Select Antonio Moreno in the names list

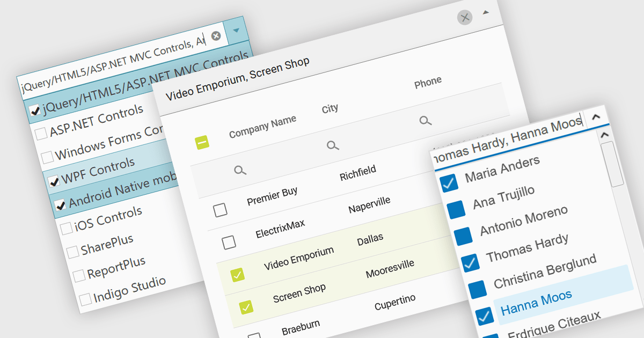coord(524,221)
